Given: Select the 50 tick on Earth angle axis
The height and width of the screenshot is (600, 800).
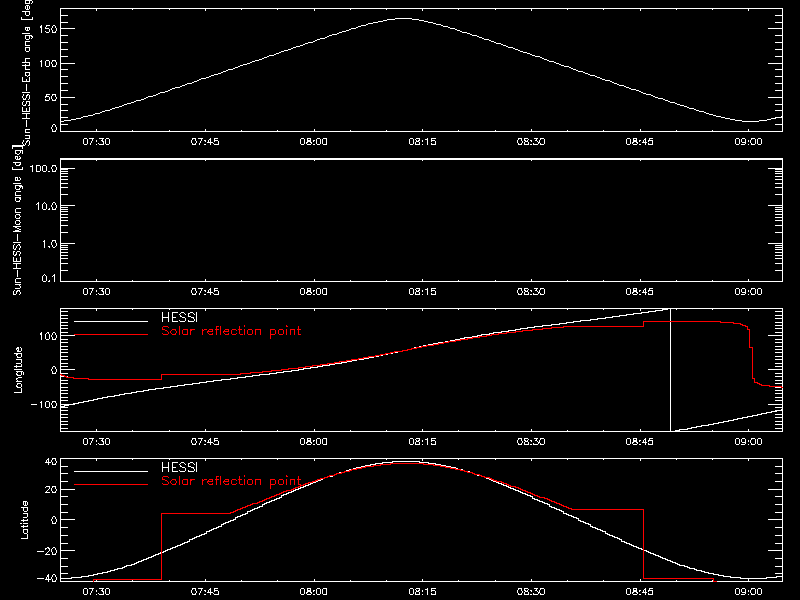Looking at the screenshot, I should point(51,97).
